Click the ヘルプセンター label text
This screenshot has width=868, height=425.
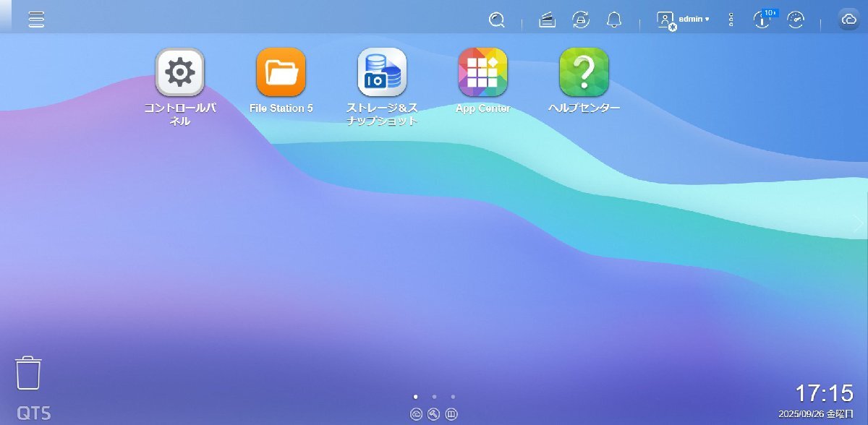pos(584,108)
